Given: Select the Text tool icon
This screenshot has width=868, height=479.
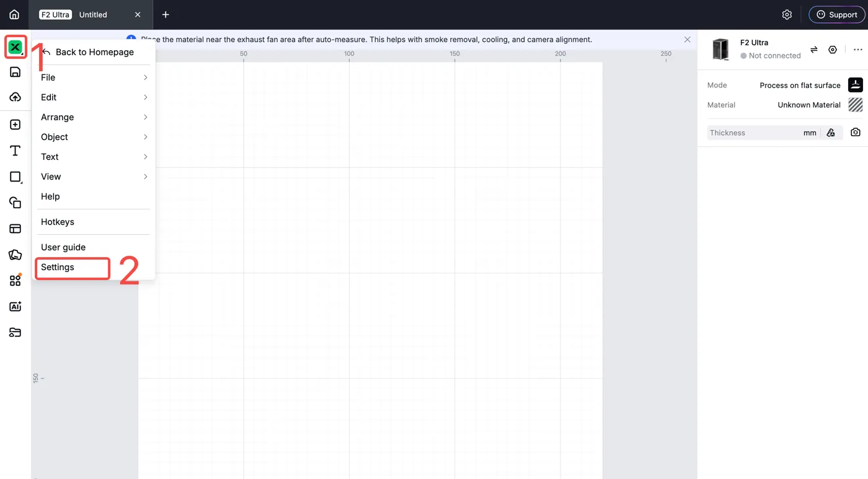Looking at the screenshot, I should pos(15,151).
